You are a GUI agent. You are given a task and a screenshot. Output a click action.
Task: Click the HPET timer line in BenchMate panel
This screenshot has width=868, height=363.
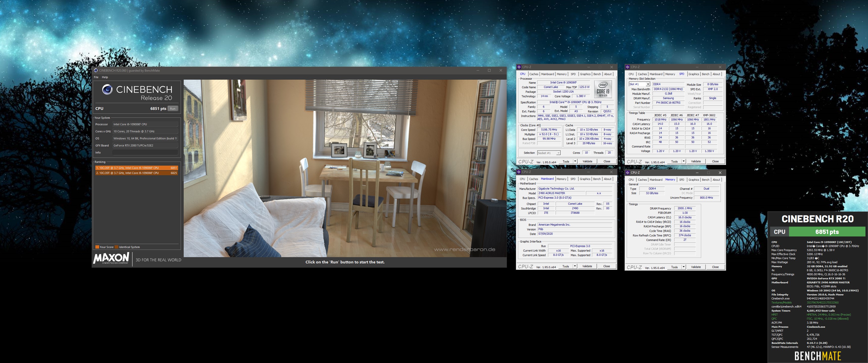[811, 315]
